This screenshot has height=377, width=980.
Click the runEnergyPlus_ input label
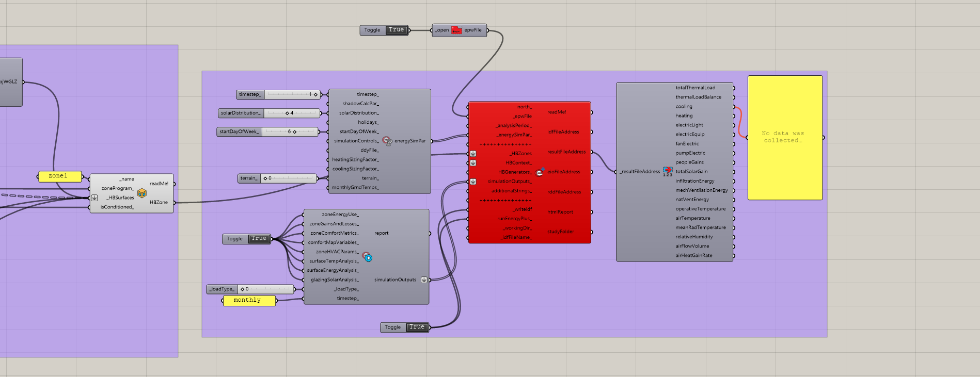click(x=514, y=219)
